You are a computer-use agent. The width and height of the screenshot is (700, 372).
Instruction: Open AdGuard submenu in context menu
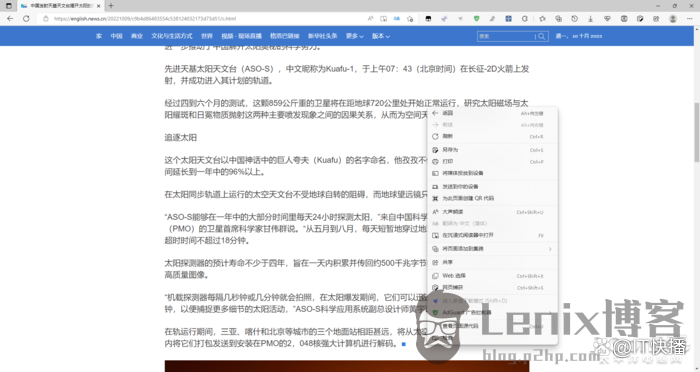492,313
